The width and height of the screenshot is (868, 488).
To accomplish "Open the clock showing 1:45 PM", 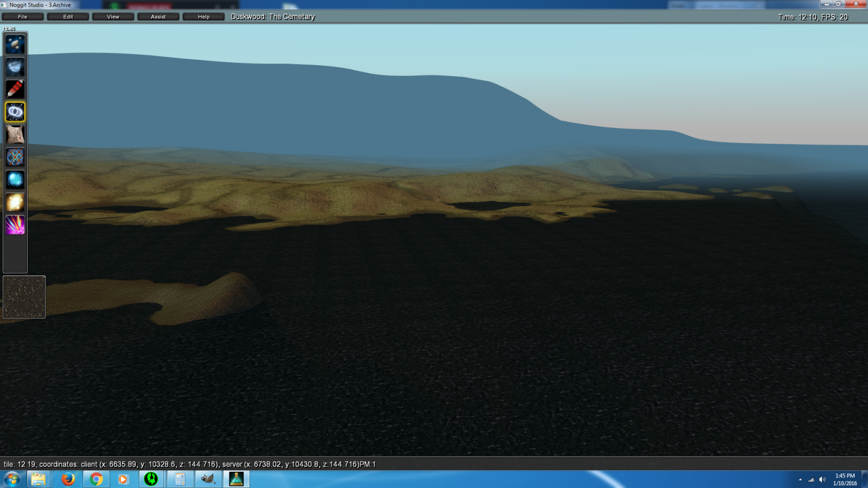I will (845, 479).
